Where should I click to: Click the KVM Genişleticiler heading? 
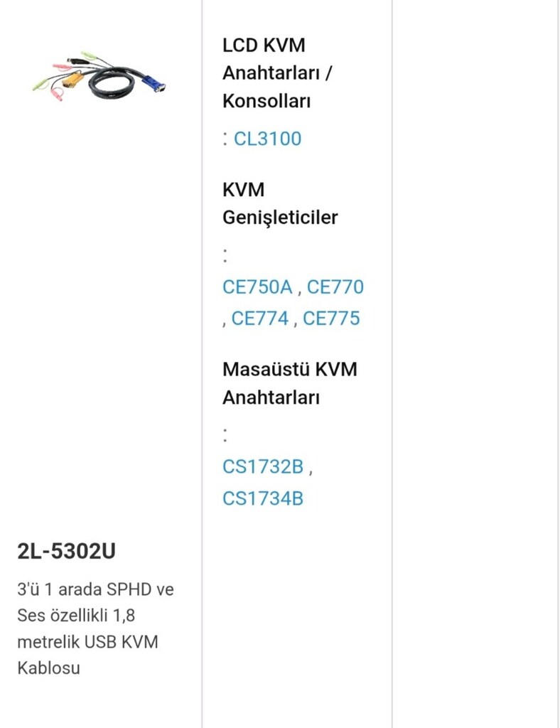(x=280, y=203)
